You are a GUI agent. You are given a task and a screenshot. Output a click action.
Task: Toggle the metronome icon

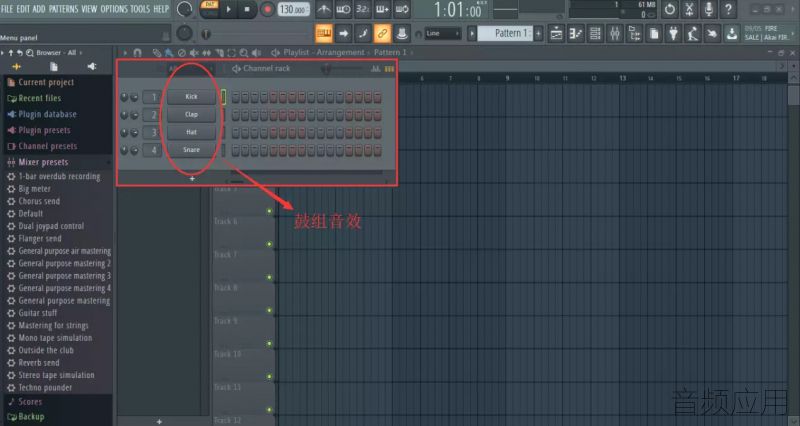click(323, 9)
